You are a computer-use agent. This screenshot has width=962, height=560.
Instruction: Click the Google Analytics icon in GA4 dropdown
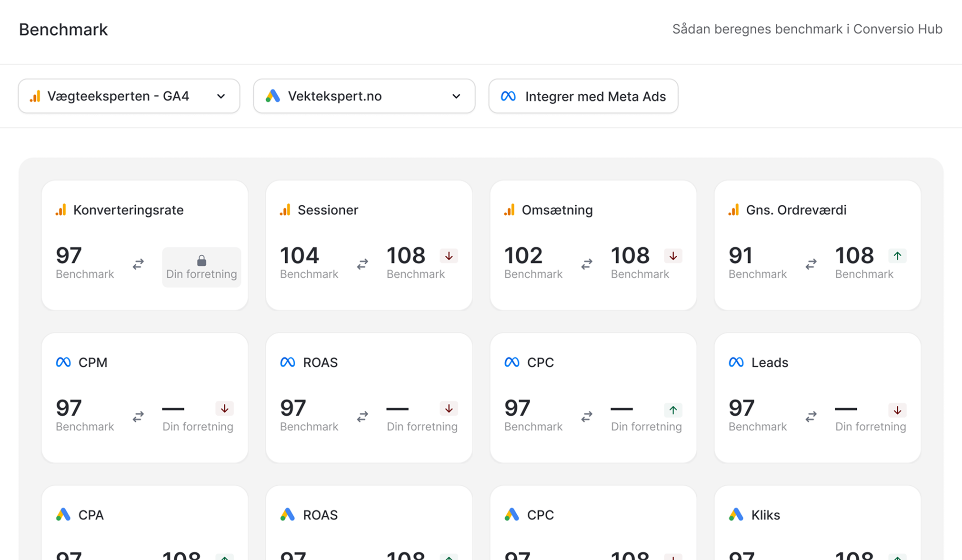tap(35, 96)
